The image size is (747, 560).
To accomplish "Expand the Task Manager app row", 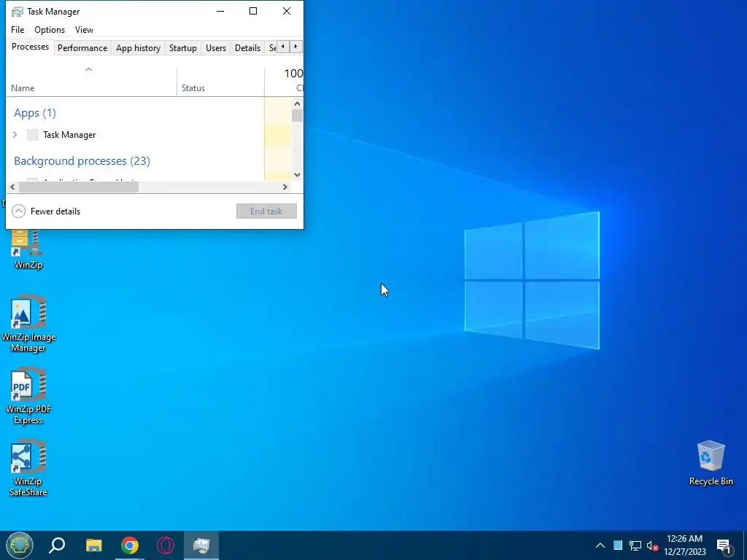I will [x=15, y=135].
